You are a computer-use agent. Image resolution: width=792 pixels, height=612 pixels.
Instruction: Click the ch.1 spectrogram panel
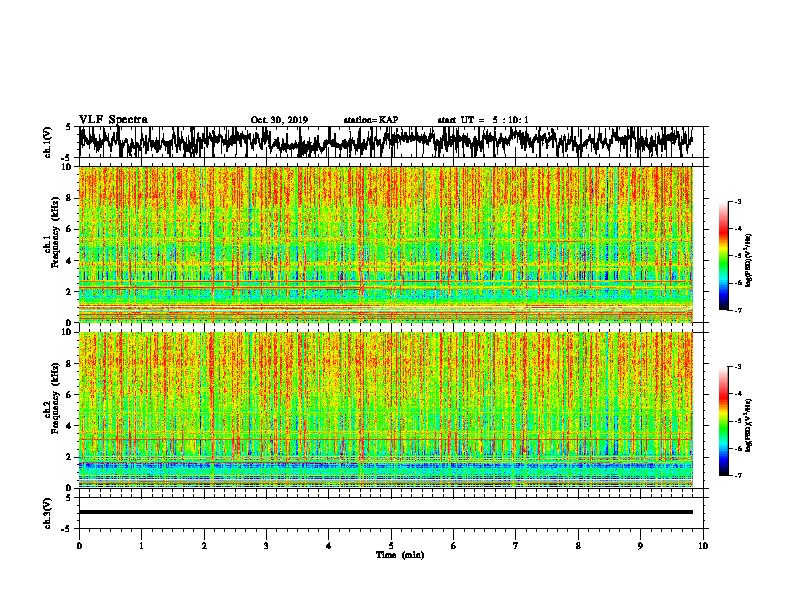(x=385, y=244)
